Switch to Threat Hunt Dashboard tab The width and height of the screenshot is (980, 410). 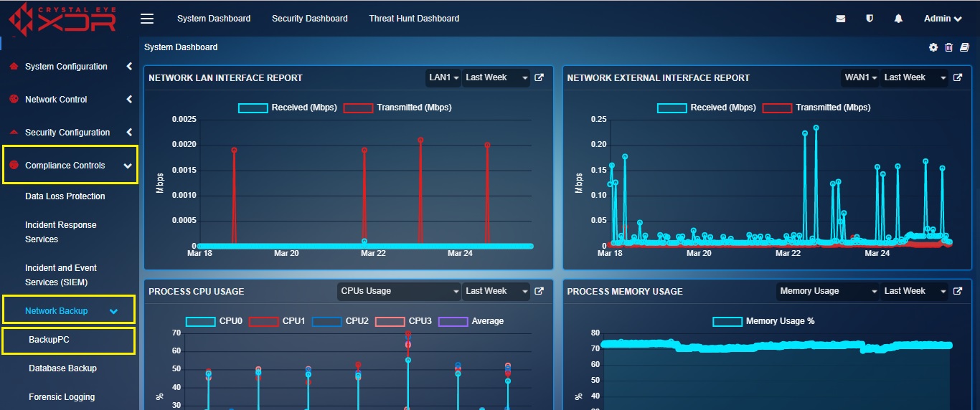pyautogui.click(x=414, y=19)
